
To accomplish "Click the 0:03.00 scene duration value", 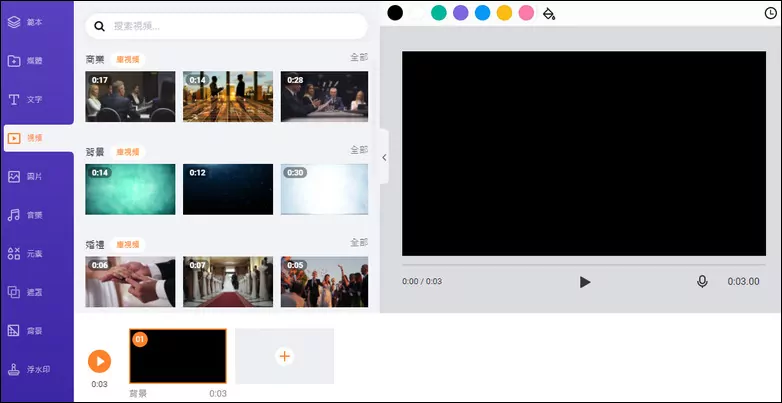I will (743, 282).
